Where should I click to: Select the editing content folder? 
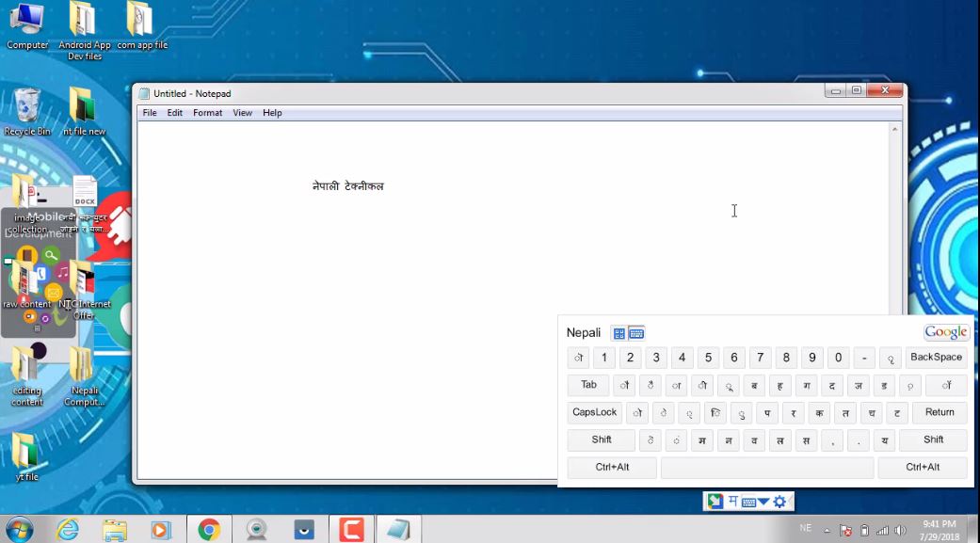[27, 375]
